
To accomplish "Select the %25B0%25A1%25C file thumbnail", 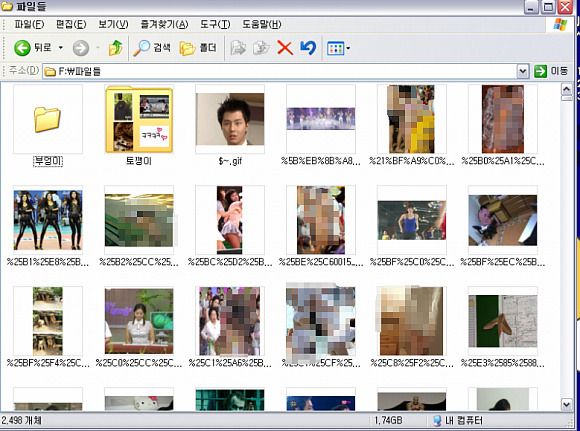I will click(x=503, y=119).
